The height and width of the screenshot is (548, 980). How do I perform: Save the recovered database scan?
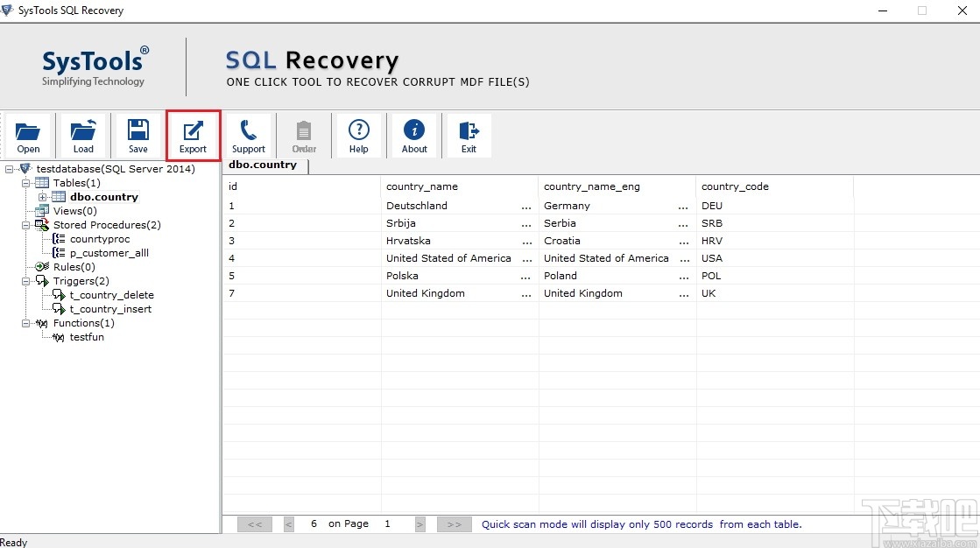pos(138,136)
